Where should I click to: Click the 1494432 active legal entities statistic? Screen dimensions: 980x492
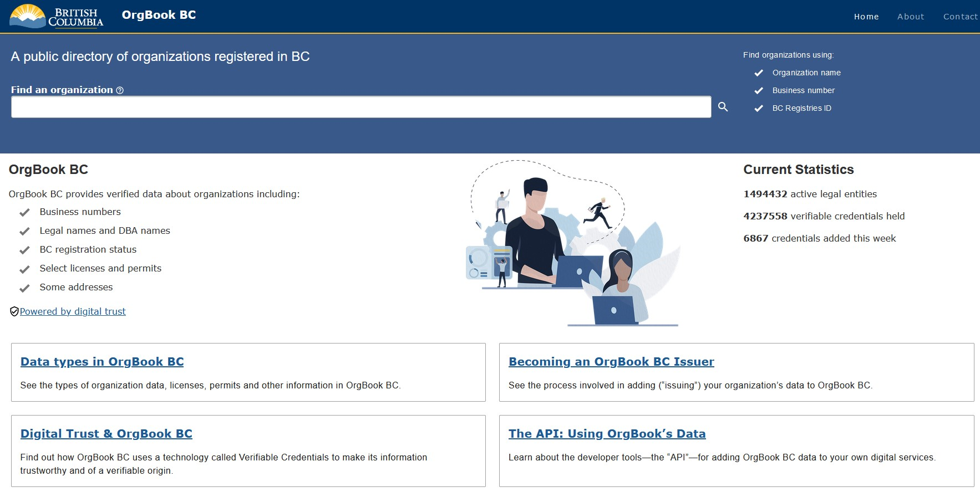point(810,194)
